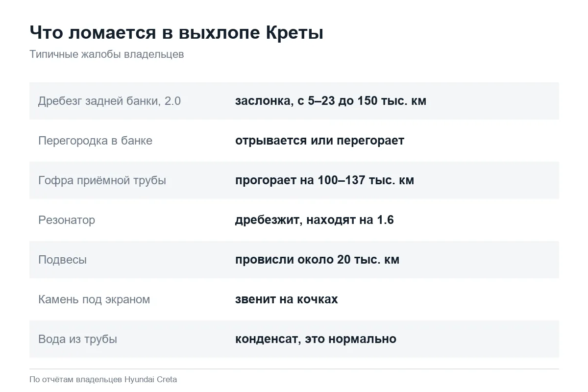Click the value 'конденсат, это нормально'
Viewport: 588px width, 392px height.
(316, 339)
